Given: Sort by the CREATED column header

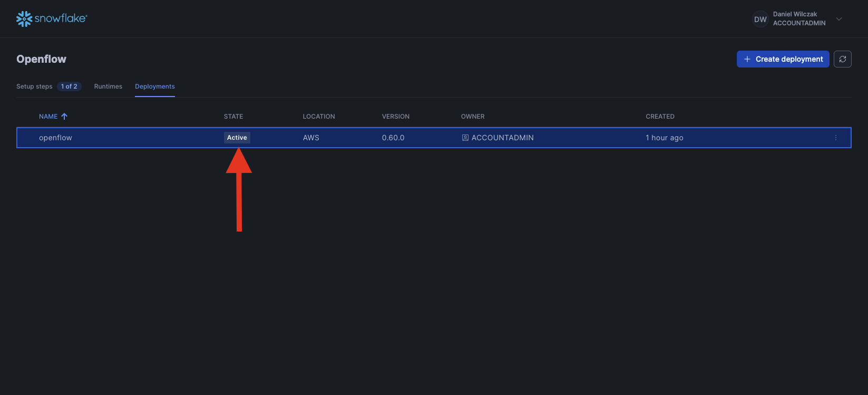Looking at the screenshot, I should [660, 117].
